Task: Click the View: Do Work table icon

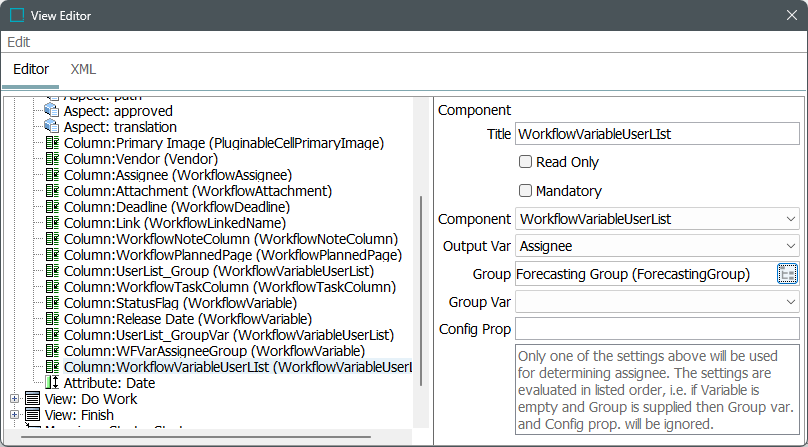Action: [x=32, y=399]
